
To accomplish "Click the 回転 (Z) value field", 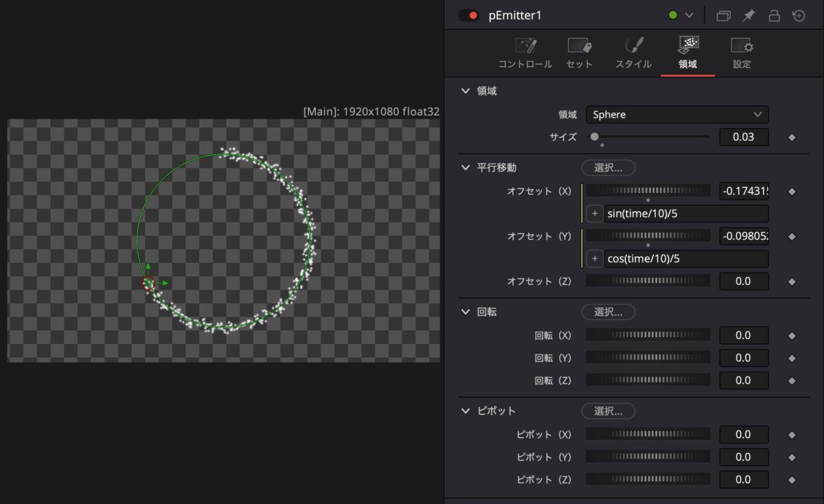I will click(x=744, y=380).
